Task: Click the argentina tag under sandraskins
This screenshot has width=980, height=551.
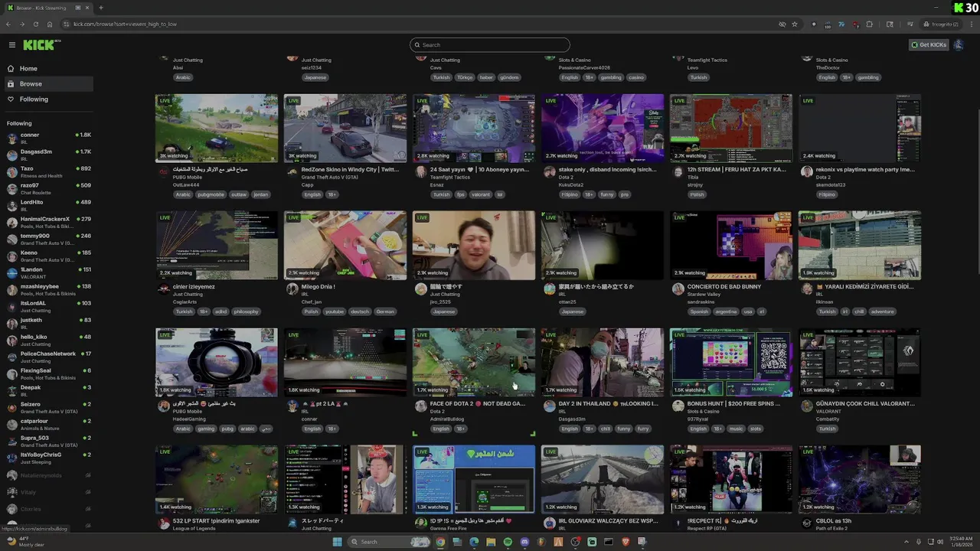Action: tap(725, 311)
